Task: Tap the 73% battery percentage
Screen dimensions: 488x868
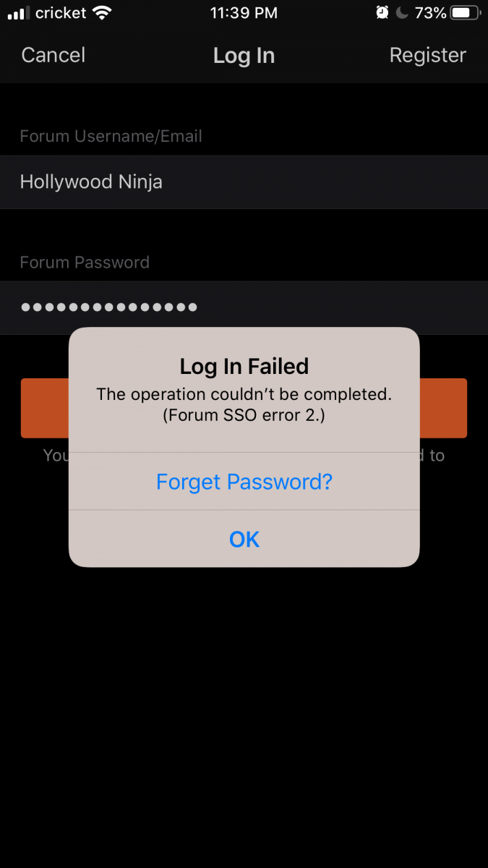Action: (x=431, y=13)
